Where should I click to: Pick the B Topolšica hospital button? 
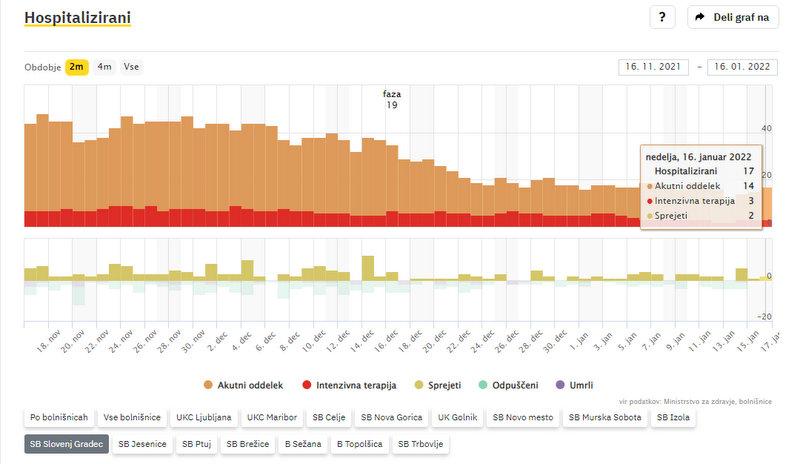point(360,443)
